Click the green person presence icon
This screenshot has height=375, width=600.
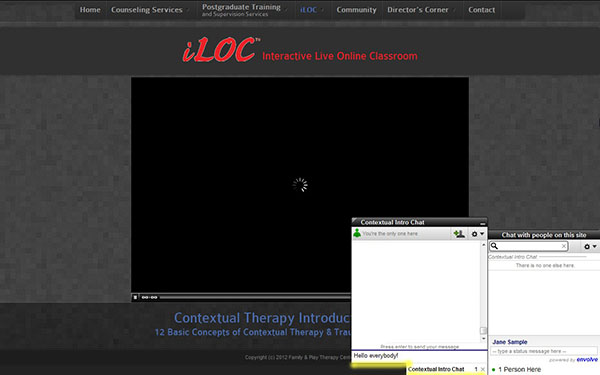(357, 233)
